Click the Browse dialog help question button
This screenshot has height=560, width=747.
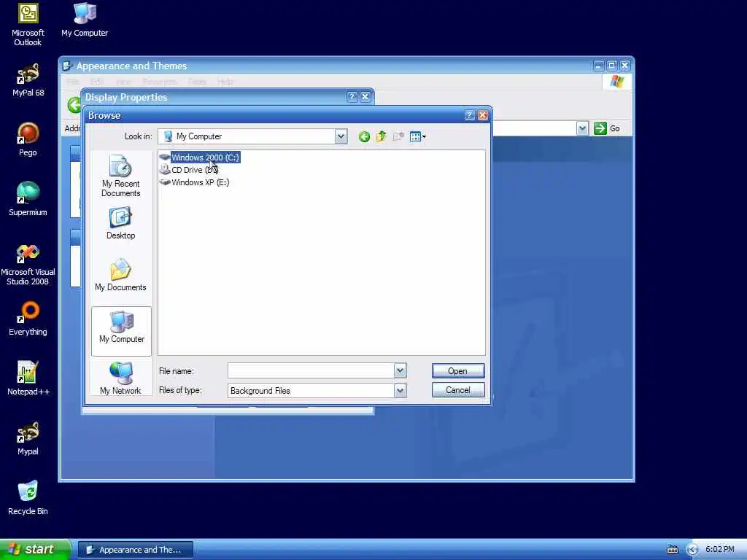coord(469,115)
